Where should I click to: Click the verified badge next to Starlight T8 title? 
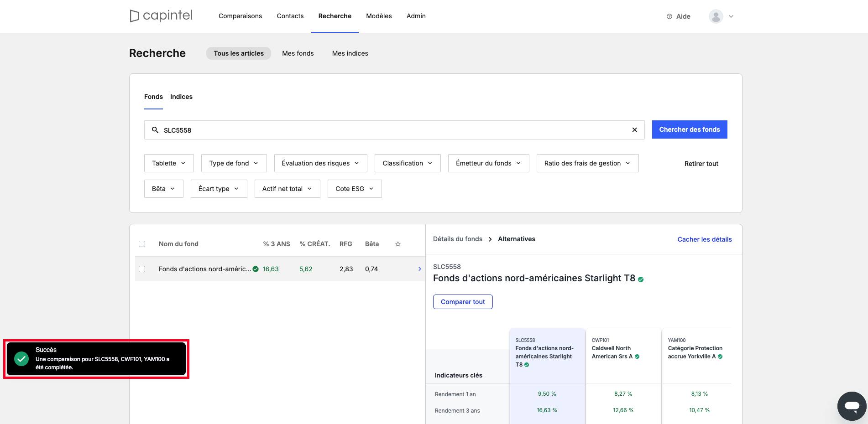pos(641,279)
